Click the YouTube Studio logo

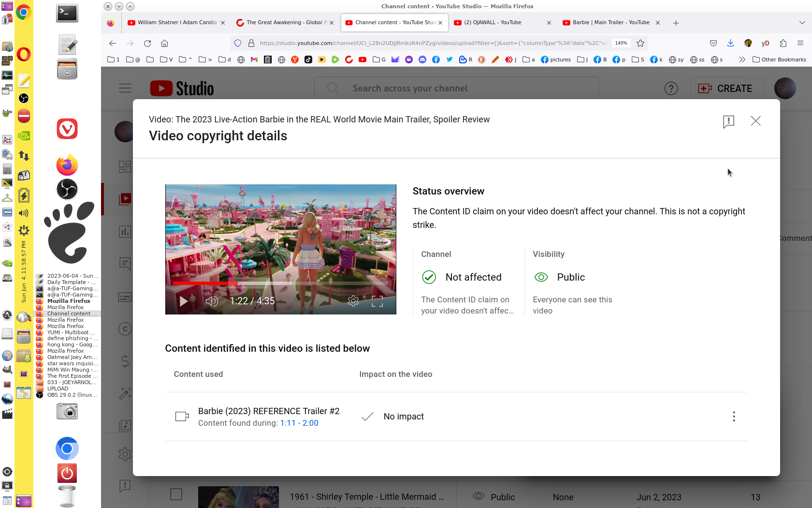point(182,89)
